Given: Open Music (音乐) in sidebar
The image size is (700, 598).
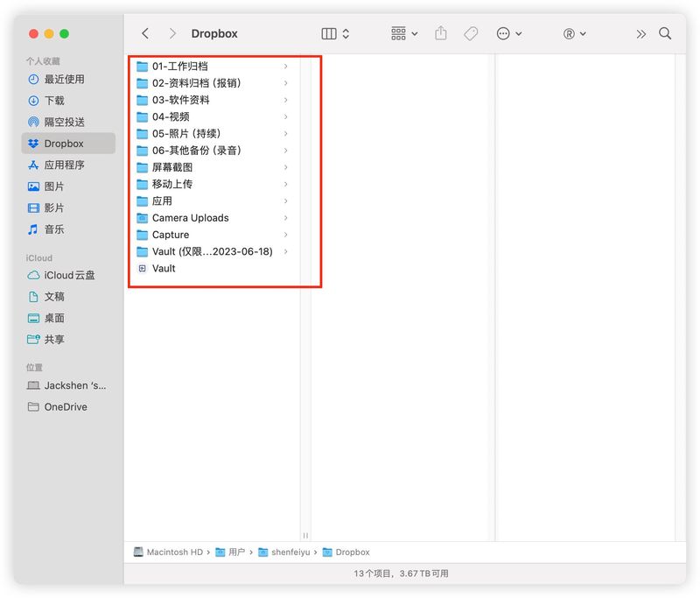Looking at the screenshot, I should coord(68,229).
